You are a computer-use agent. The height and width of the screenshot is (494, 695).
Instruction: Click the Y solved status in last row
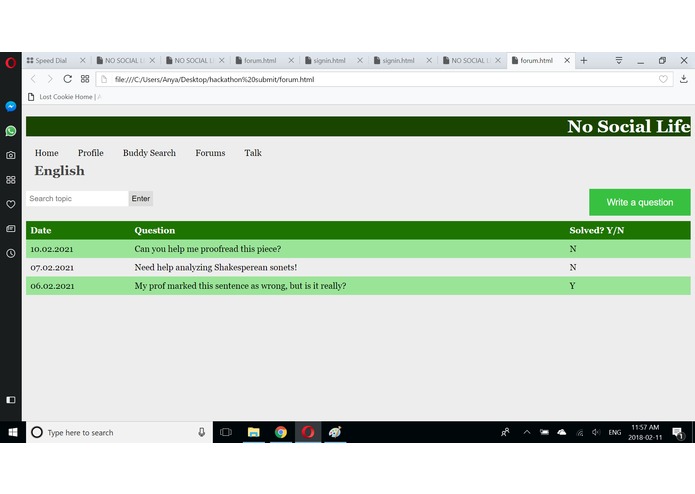(x=572, y=286)
